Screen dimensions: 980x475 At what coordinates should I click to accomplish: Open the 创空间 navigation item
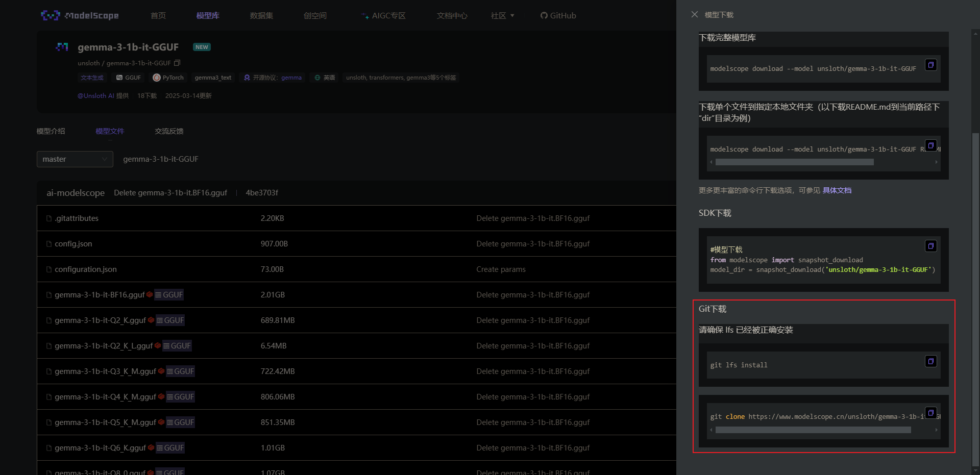(315, 15)
